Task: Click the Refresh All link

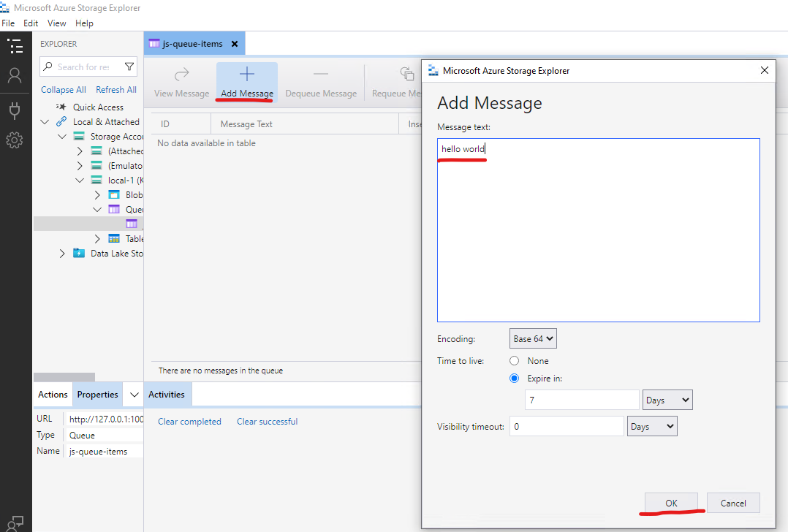Action: point(116,89)
